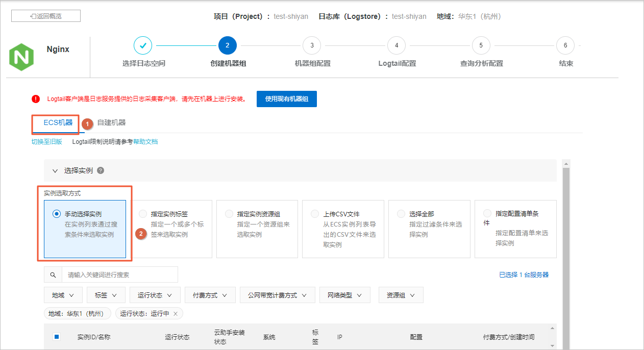This screenshot has height=350, width=644.
Task: Select the 选择全部 radio option
Action: [x=401, y=214]
